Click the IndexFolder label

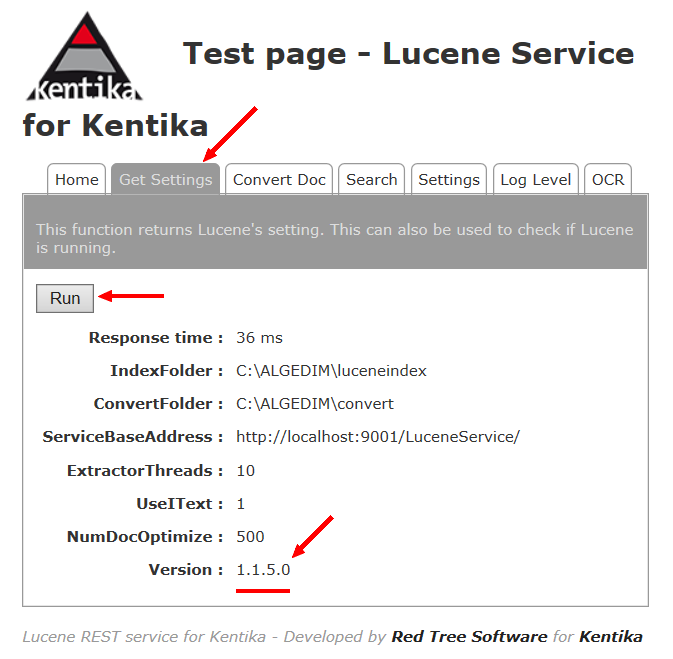(167, 371)
